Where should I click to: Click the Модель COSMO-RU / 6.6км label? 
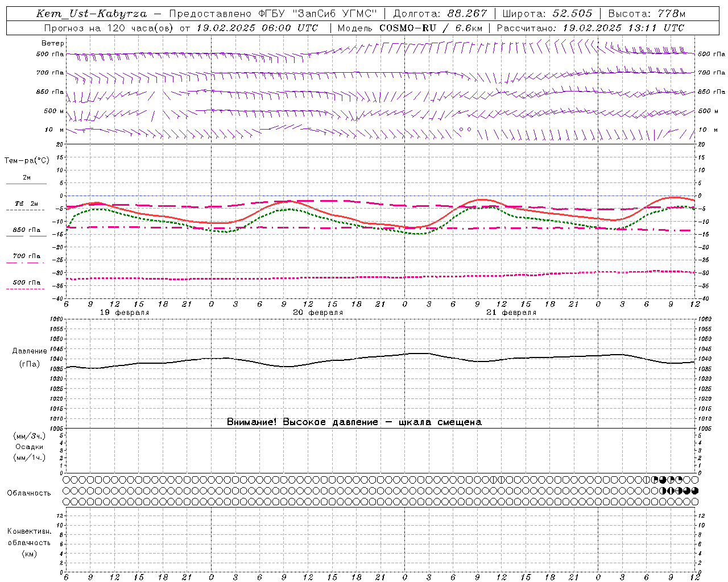[409, 28]
